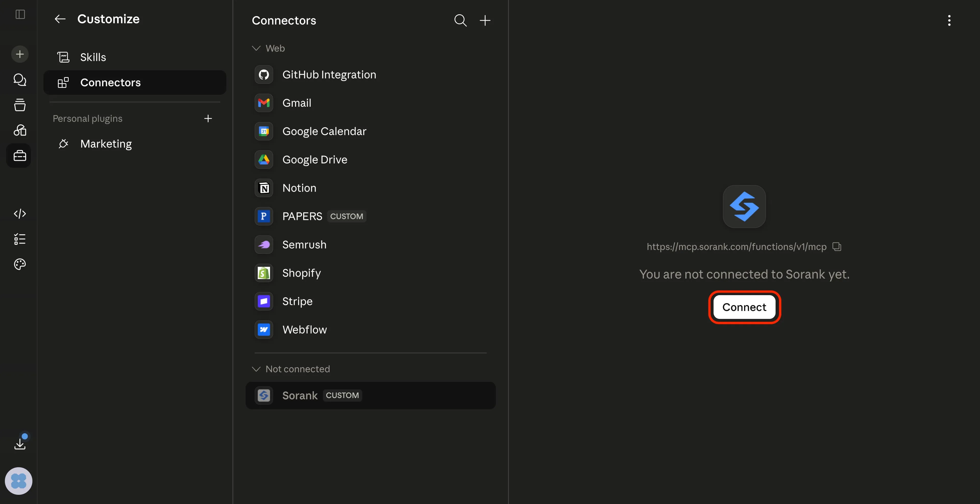Select the Connectors menu item
The width and height of the screenshot is (980, 504).
[x=135, y=83]
